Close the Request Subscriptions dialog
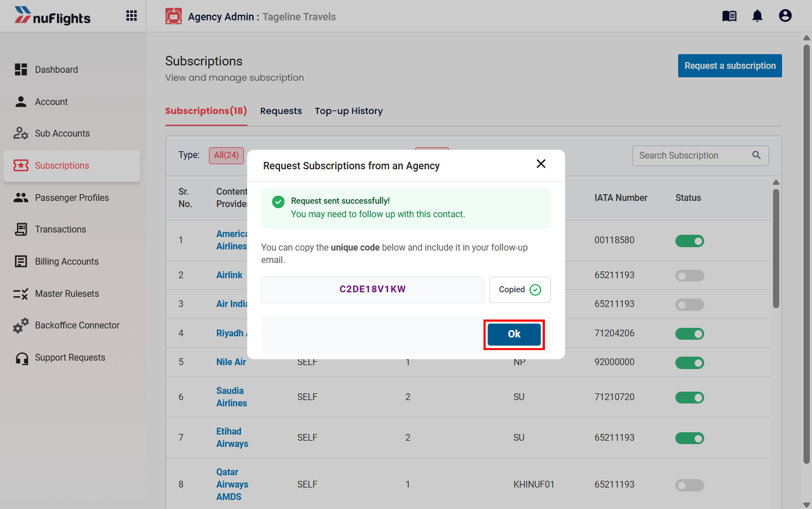 tap(541, 164)
